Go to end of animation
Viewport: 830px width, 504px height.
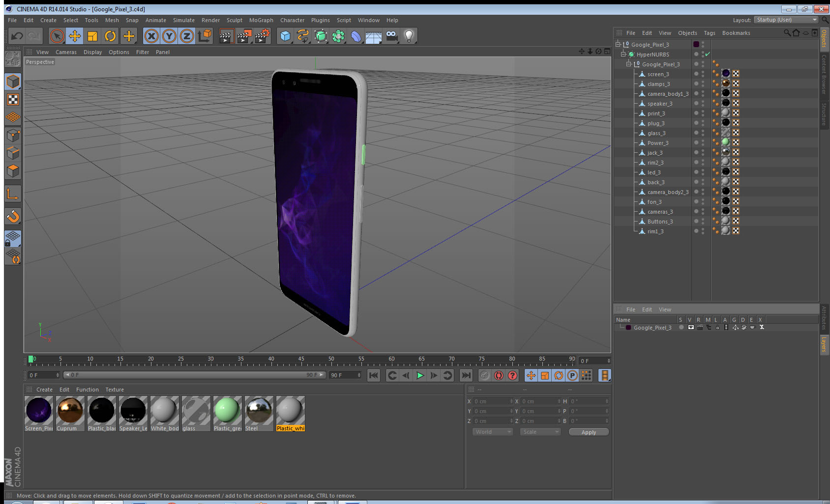466,375
